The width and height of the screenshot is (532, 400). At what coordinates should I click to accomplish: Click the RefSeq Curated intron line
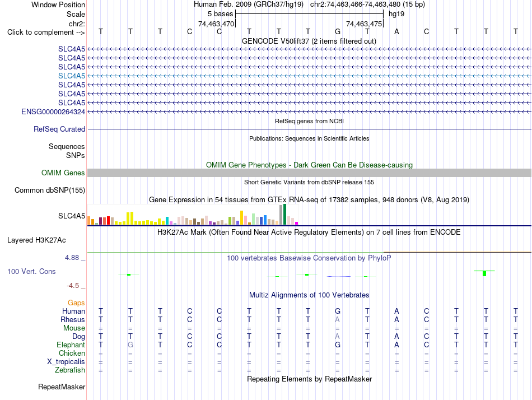coord(309,129)
